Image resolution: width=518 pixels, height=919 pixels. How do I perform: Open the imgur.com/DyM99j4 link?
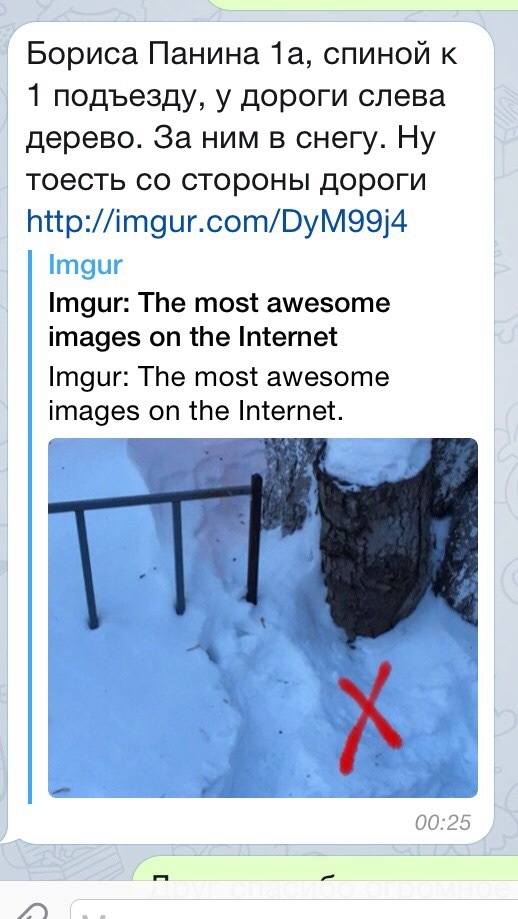(217, 222)
